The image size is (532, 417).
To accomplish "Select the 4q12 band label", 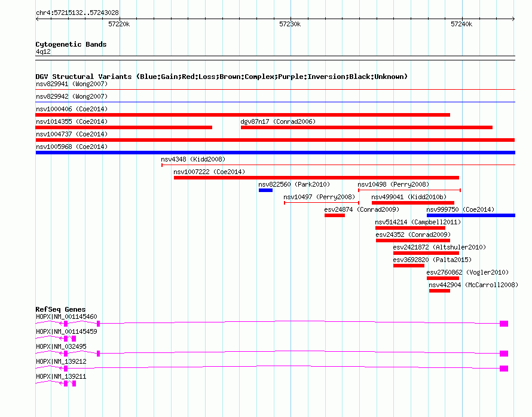I will (43, 51).
